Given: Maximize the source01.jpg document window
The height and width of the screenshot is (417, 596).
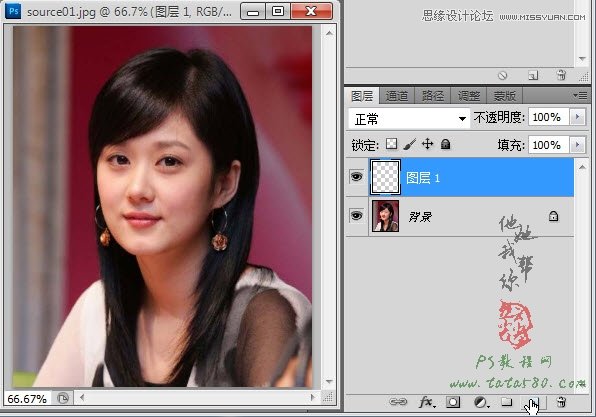Looking at the screenshot, I should click(278, 11).
